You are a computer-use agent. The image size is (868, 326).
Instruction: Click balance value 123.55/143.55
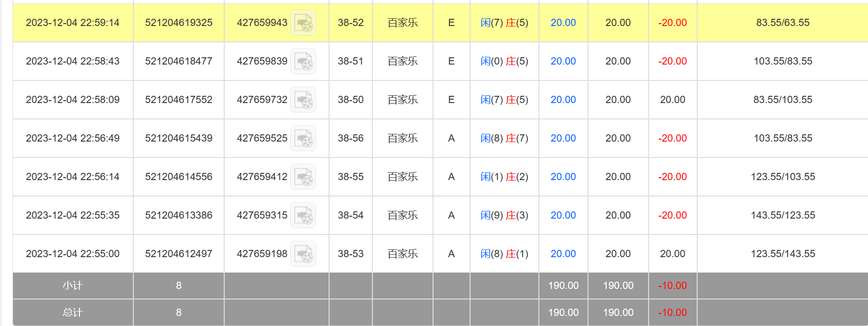[x=782, y=254]
